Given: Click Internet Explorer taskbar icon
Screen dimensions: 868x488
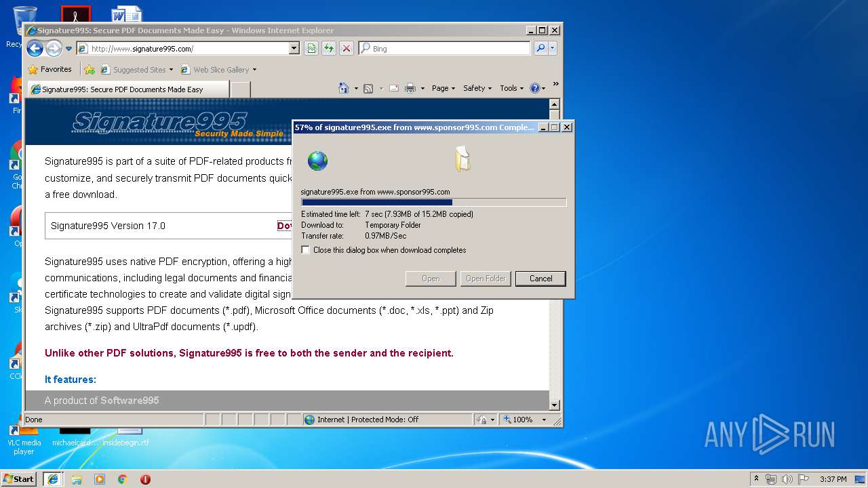Looking at the screenshot, I should tap(53, 479).
